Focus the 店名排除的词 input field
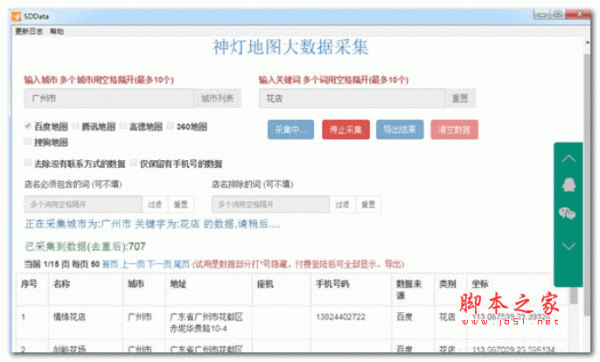The width and height of the screenshot is (600, 362). 271,204
